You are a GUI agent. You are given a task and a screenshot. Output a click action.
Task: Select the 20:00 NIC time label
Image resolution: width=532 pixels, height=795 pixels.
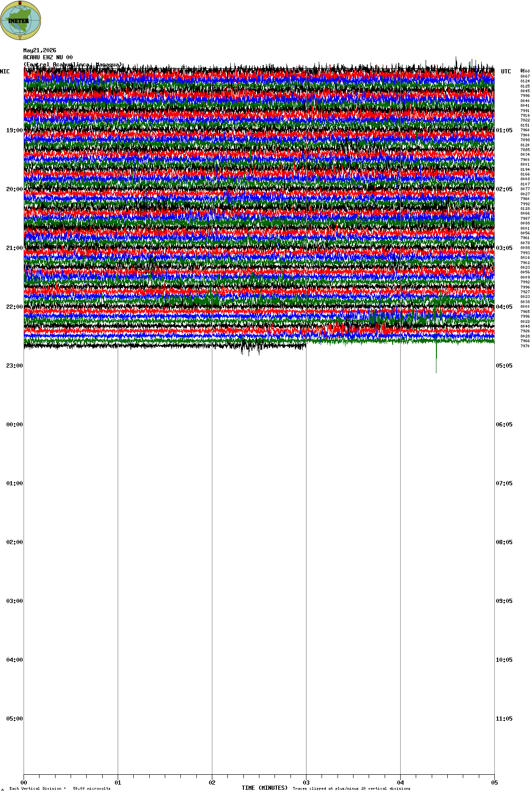tap(14, 189)
